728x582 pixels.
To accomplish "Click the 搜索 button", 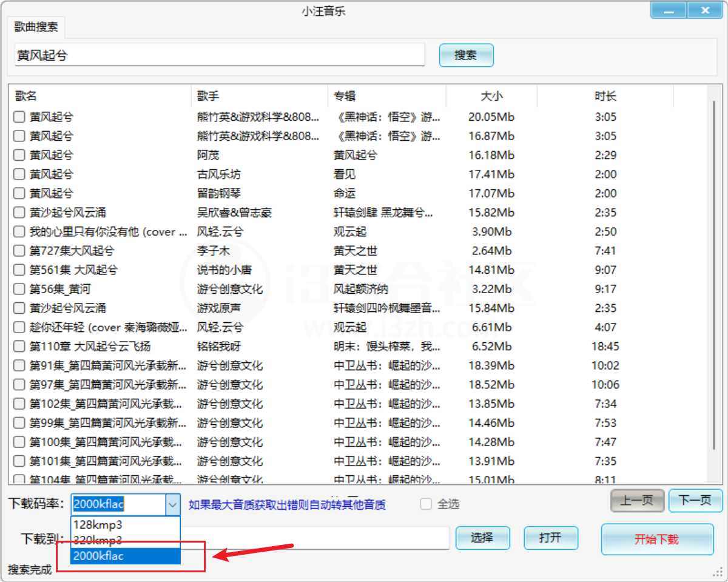I will 466,55.
